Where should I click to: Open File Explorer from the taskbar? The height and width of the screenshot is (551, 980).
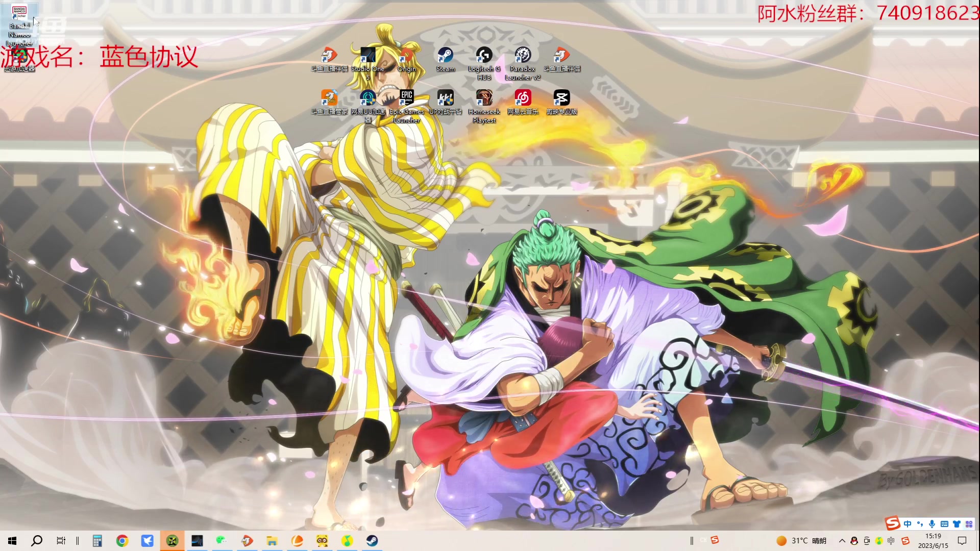272,541
